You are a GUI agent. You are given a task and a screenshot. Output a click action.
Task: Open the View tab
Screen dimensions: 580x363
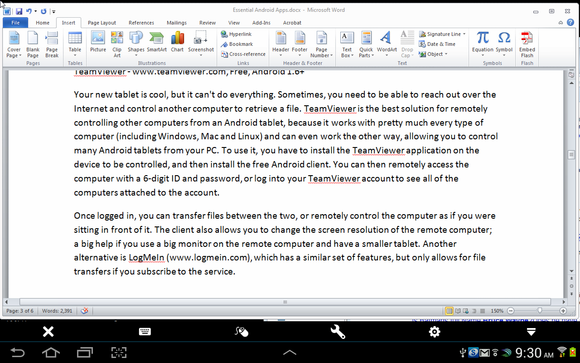click(234, 23)
